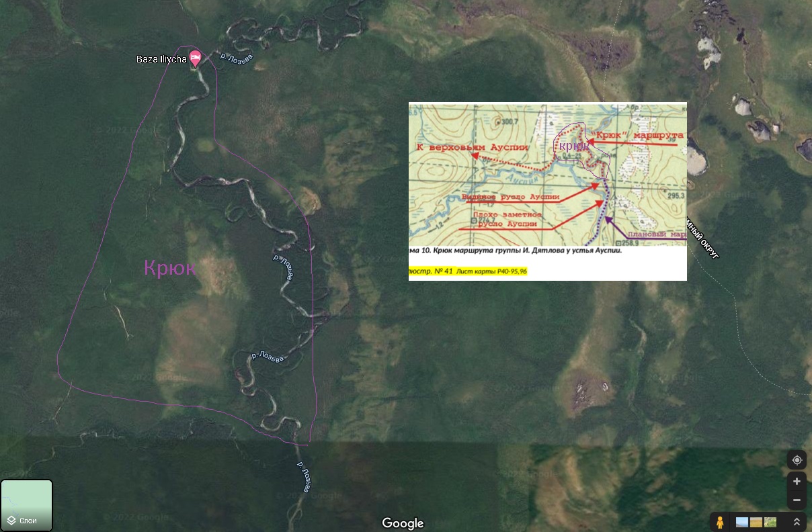This screenshot has height=532, width=812.
Task: Zoom out with the minus button
Action: (797, 500)
